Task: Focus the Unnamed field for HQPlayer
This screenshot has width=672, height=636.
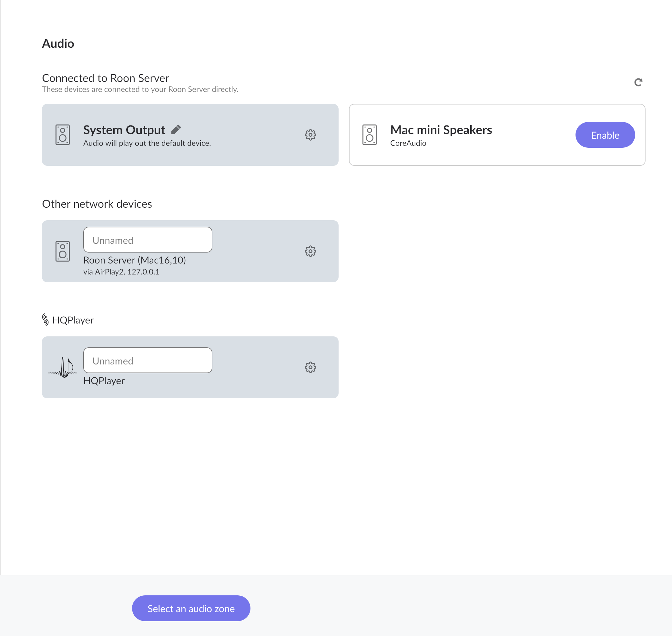Action: coord(148,360)
